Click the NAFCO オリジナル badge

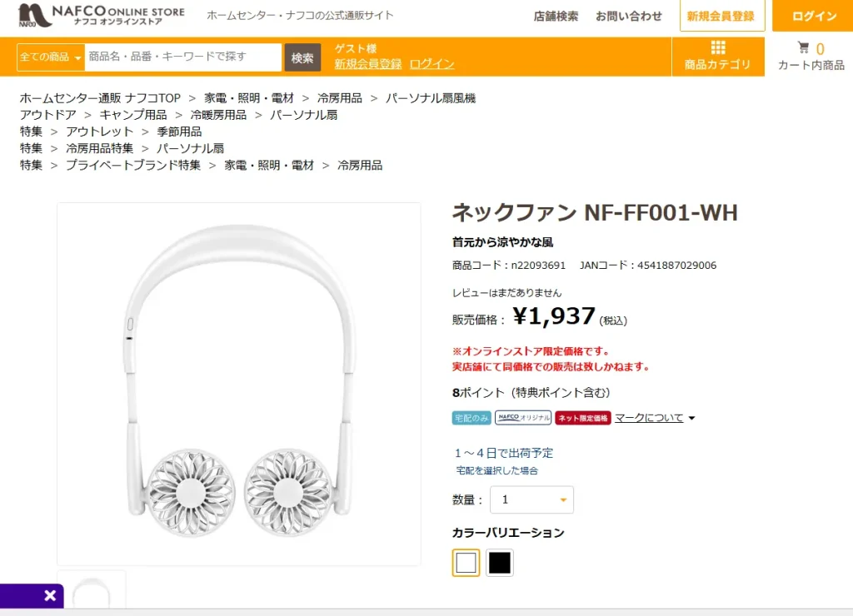point(523,418)
